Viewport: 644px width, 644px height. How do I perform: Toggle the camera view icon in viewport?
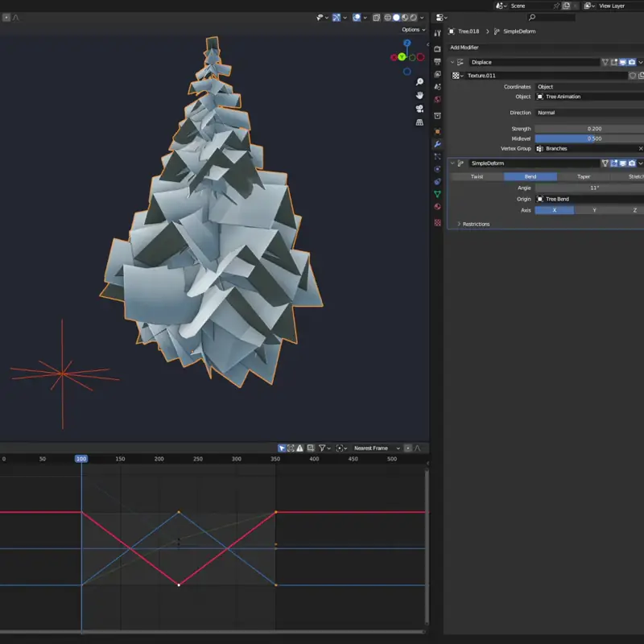pyautogui.click(x=419, y=109)
